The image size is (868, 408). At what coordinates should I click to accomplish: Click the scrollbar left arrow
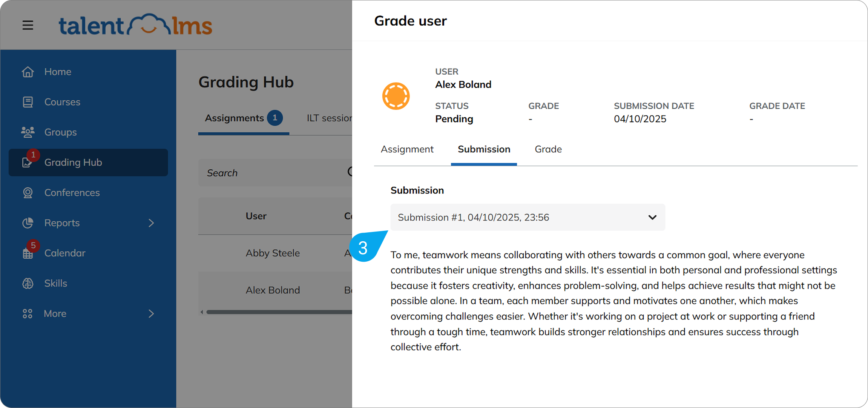(x=202, y=312)
